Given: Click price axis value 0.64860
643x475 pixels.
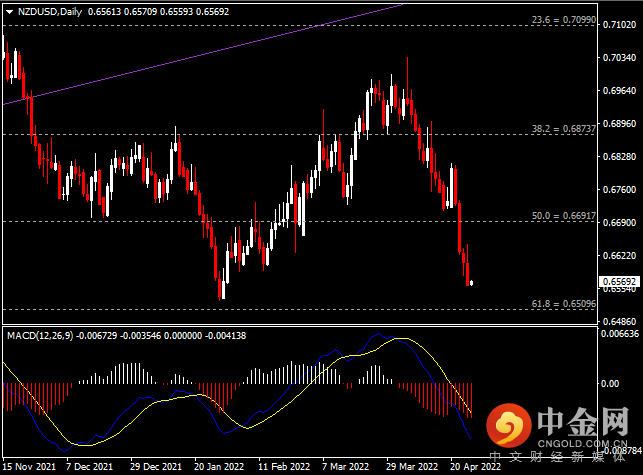Looking at the screenshot, I should pyautogui.click(x=619, y=322).
